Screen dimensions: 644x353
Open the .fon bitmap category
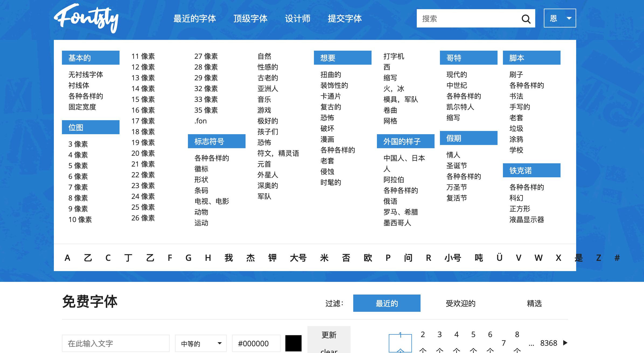tap(200, 121)
